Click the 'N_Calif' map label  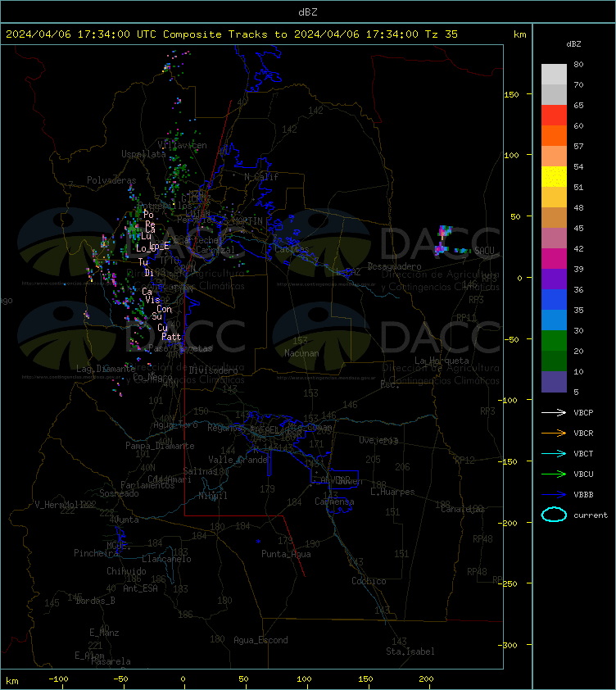click(261, 177)
